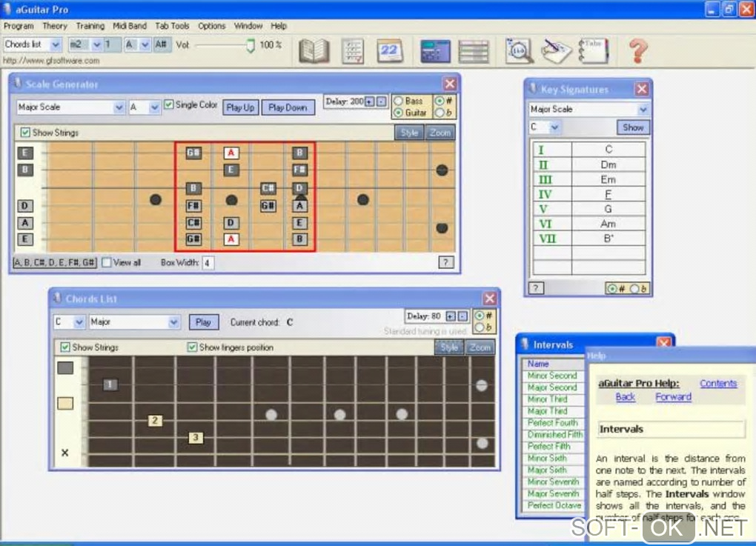The image size is (756, 546).
Task: Click the Play Up button
Action: pos(240,107)
